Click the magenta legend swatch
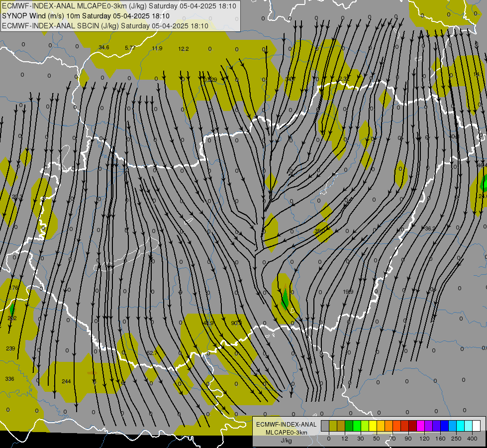This screenshot has height=448, width=487. point(421,426)
